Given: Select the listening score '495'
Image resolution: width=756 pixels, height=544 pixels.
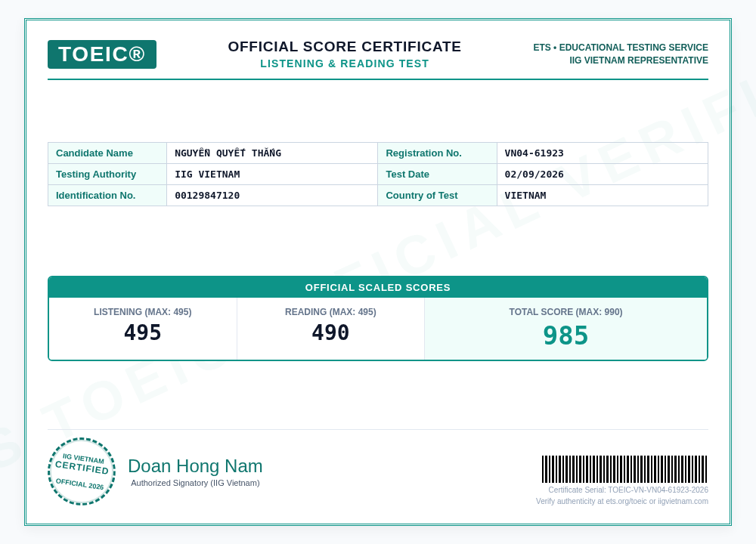Looking at the screenshot, I should [x=143, y=332].
